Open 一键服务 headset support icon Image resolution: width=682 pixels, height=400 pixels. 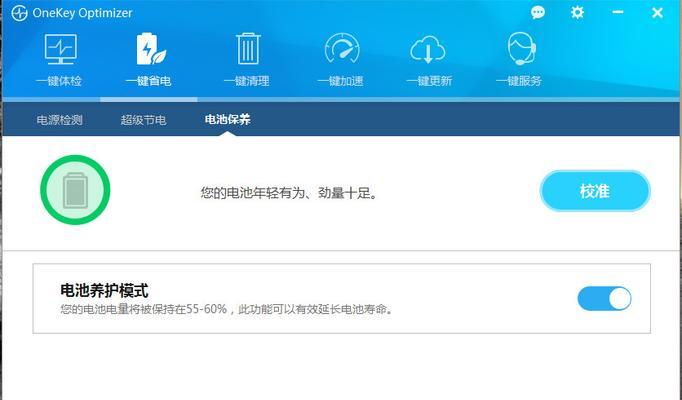click(521, 49)
